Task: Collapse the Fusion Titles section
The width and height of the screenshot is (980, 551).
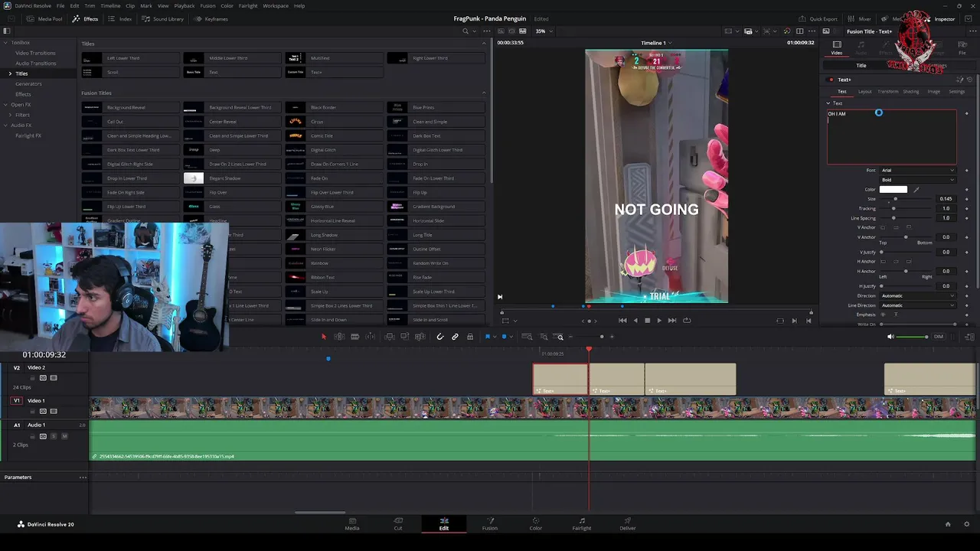Action: (484, 93)
